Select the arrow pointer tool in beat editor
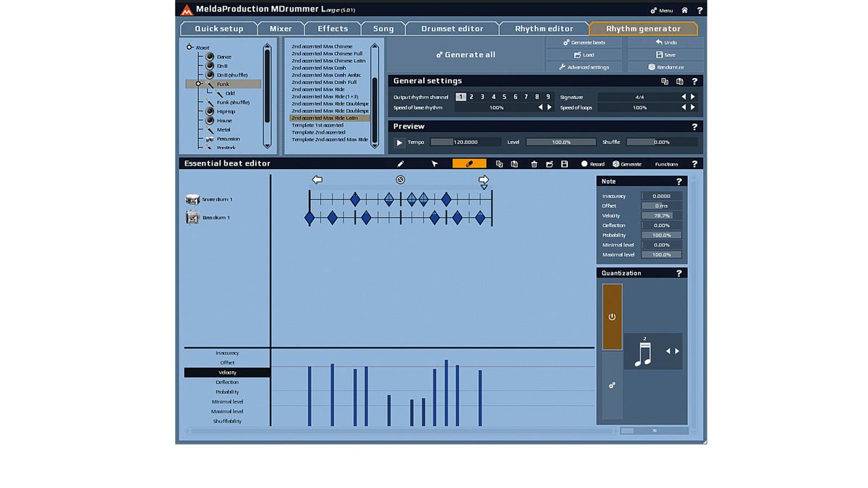 [x=435, y=164]
